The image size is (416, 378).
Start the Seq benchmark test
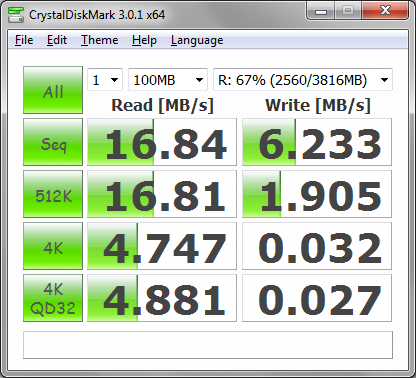pyautogui.click(x=53, y=142)
